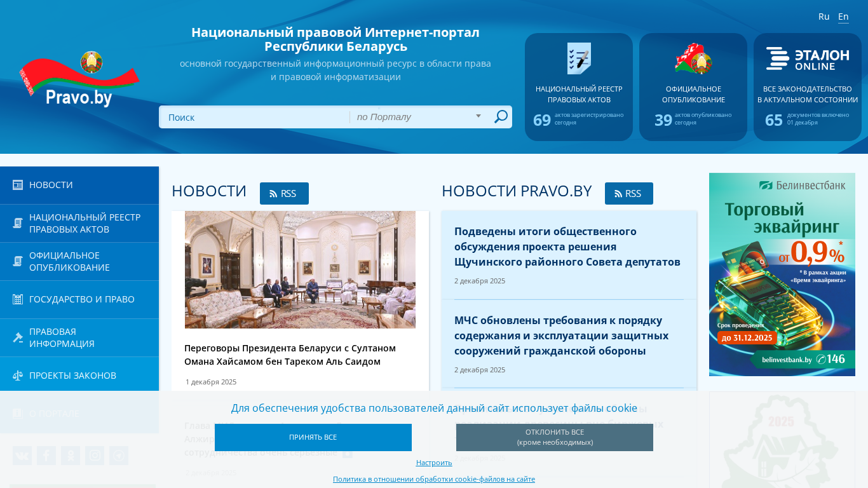Open headline Подведены итоги общественного обсуждения
Image resolution: width=868 pixels, height=488 pixels.
(567, 247)
